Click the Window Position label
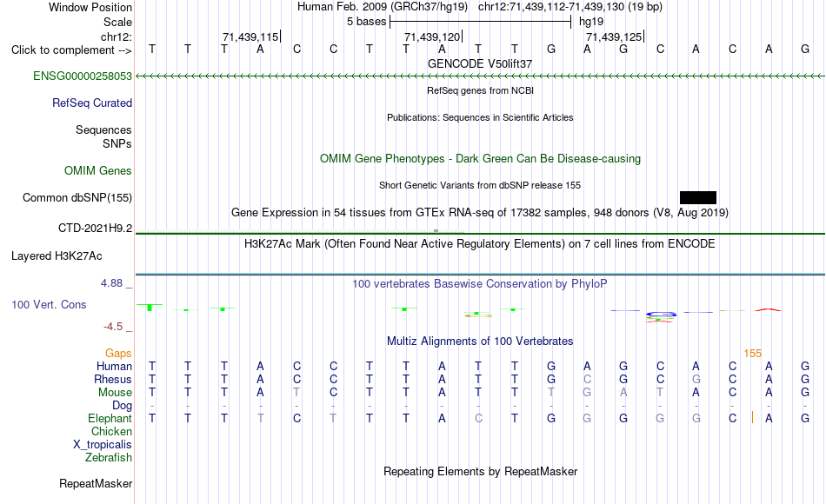 (90, 7)
